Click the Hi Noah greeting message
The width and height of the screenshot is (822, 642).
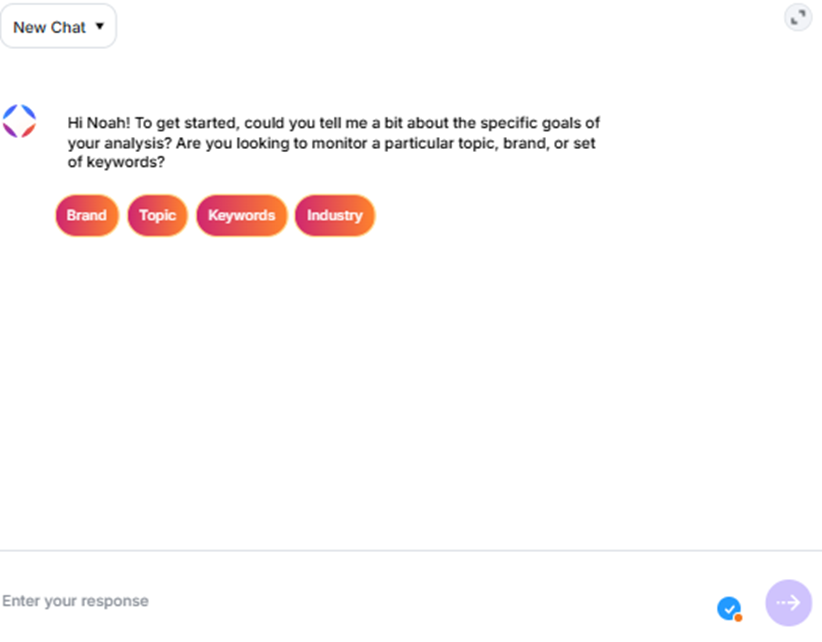click(x=333, y=143)
